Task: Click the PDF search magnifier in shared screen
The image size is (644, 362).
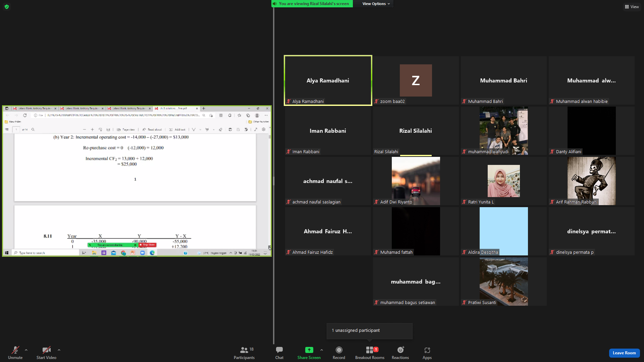Action: (x=33, y=130)
